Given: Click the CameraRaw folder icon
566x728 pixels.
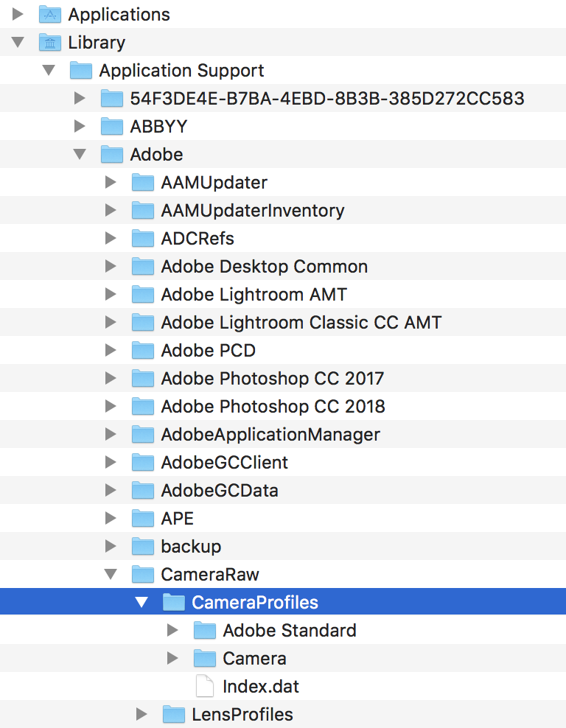Looking at the screenshot, I should pos(143,575).
